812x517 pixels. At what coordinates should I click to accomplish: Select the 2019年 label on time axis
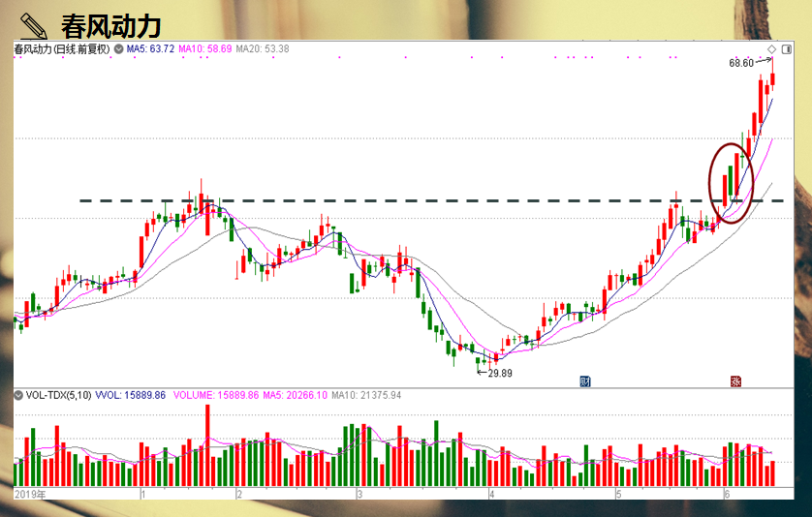pyautogui.click(x=32, y=494)
